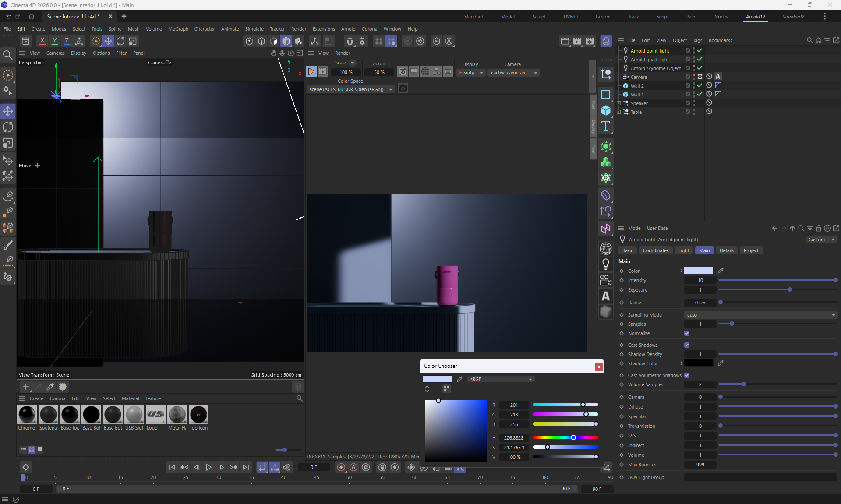Click the Record Active Objects button
Screen dimensions: 841x504
pos(341,467)
